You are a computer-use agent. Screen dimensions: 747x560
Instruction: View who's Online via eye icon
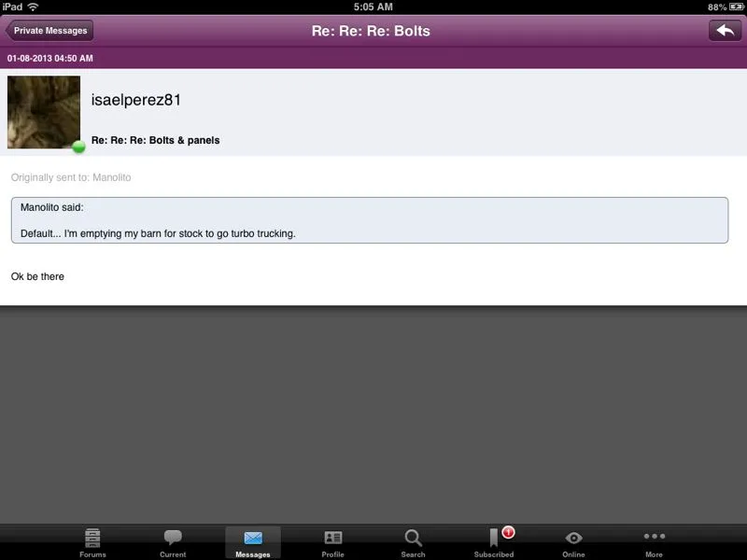tap(573, 542)
